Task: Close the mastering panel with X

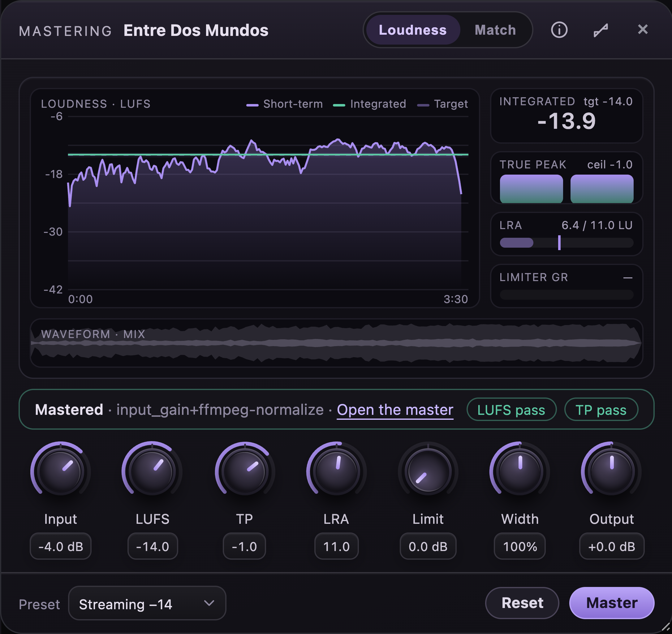Action: click(x=643, y=30)
